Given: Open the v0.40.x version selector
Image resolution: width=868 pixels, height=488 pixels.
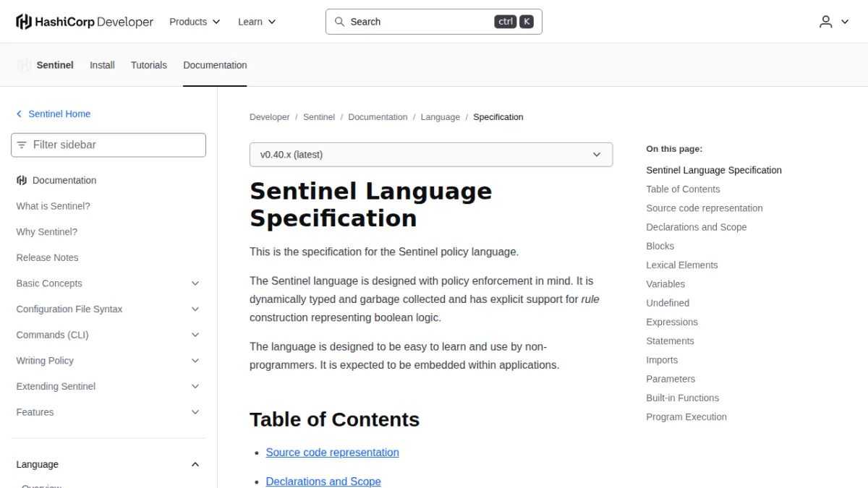Looking at the screenshot, I should coord(431,155).
